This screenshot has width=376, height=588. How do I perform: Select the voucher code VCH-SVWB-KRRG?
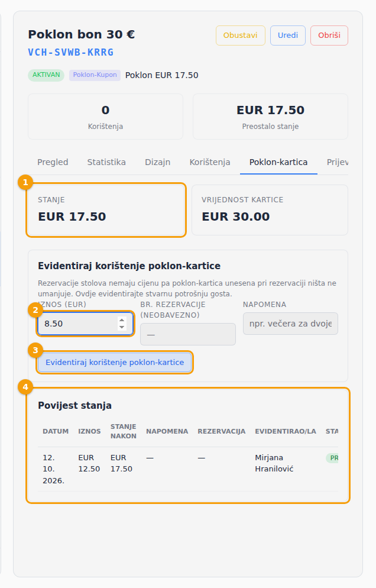71,52
